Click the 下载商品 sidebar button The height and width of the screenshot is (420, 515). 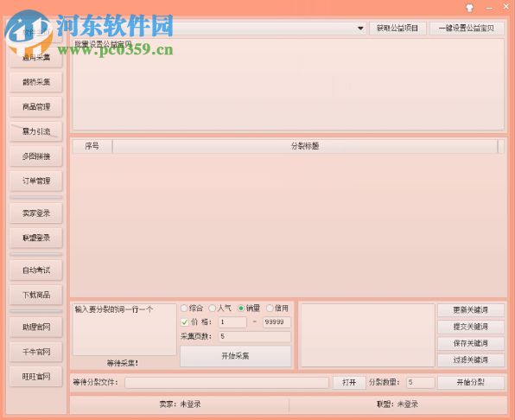pos(36,295)
